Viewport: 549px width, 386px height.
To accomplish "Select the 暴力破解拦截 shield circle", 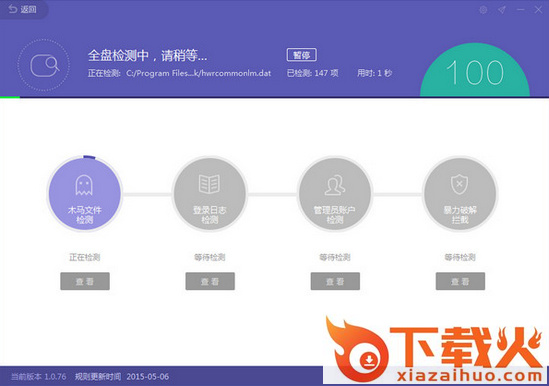I will pyautogui.click(x=460, y=194).
